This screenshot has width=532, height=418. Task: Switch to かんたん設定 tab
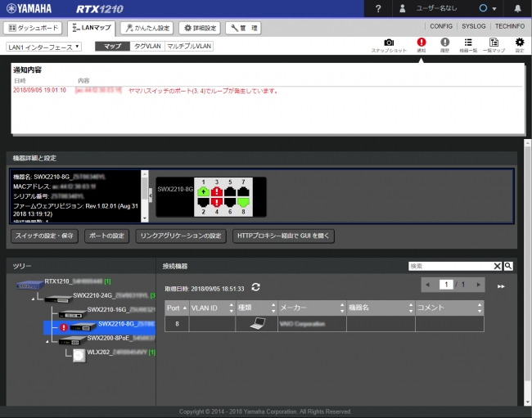(x=147, y=28)
